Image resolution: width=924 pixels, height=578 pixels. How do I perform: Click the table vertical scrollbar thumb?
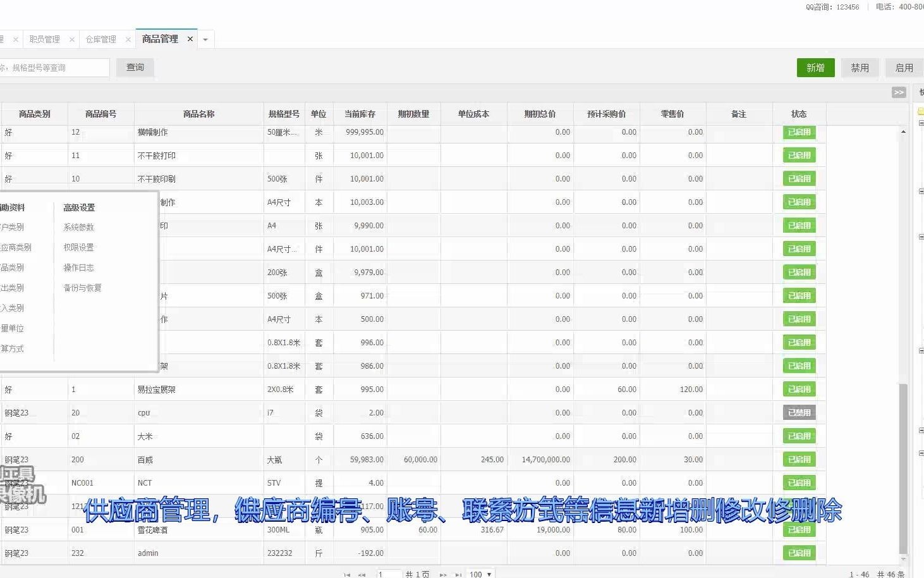903,468
